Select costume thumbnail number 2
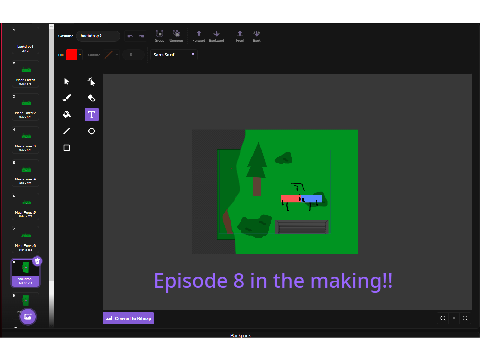Image resolution: width=480 pixels, height=360 pixels. (25, 74)
